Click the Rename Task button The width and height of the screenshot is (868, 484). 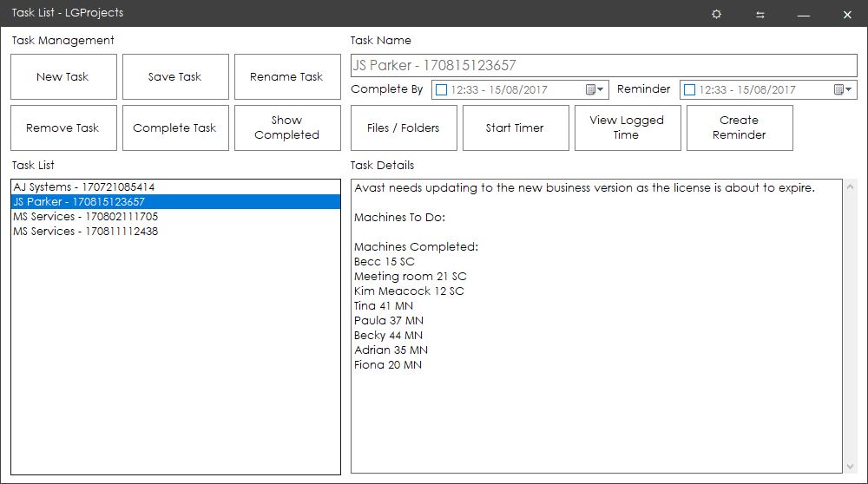(x=287, y=77)
